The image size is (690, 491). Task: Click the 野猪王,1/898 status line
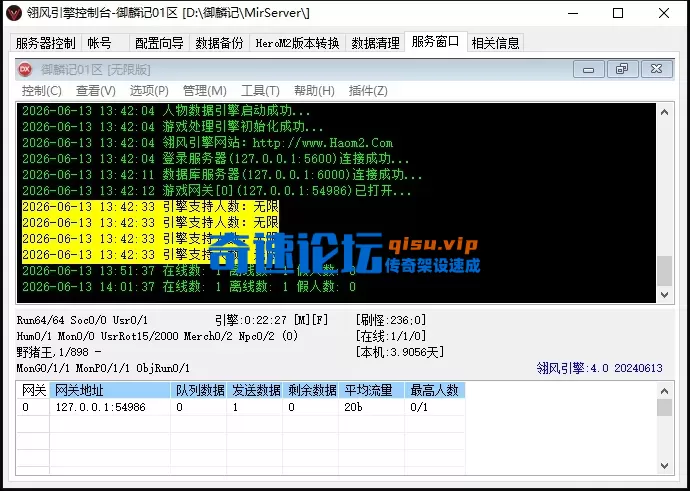point(59,352)
